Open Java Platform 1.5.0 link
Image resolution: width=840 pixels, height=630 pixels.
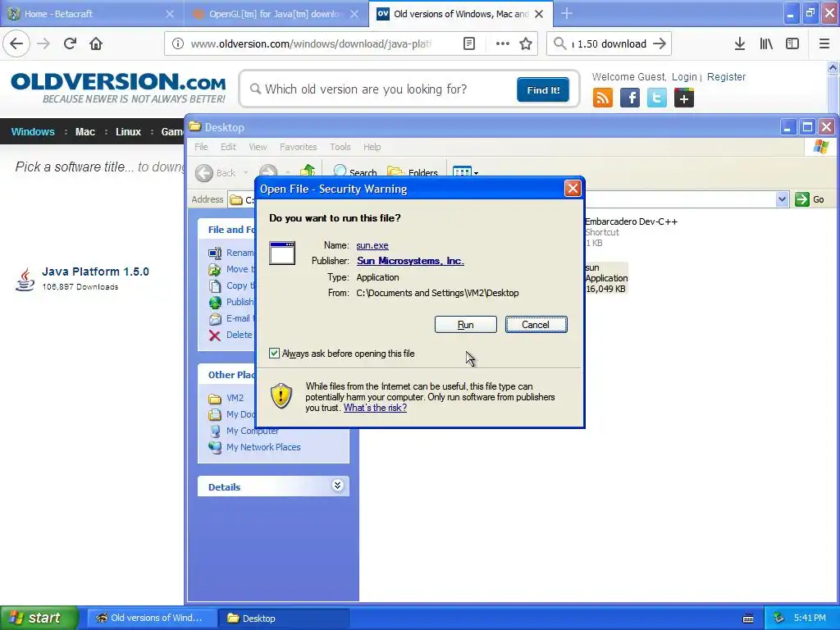pyautogui.click(x=95, y=272)
